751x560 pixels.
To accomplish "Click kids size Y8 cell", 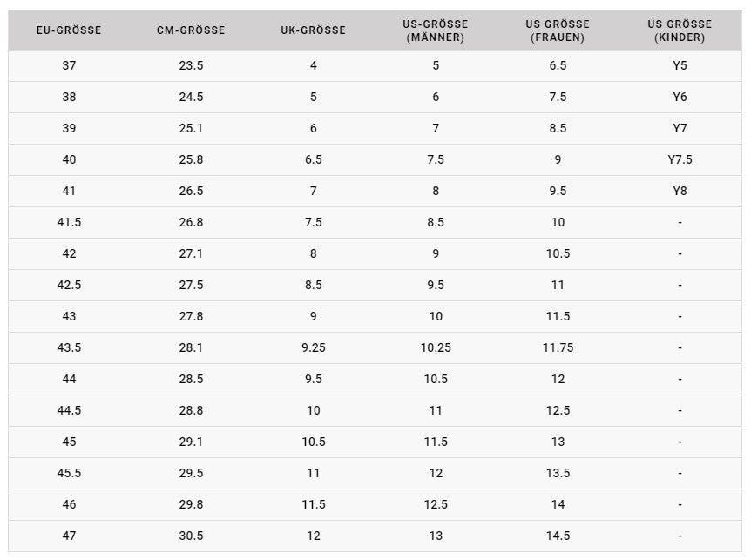I will coord(680,191).
